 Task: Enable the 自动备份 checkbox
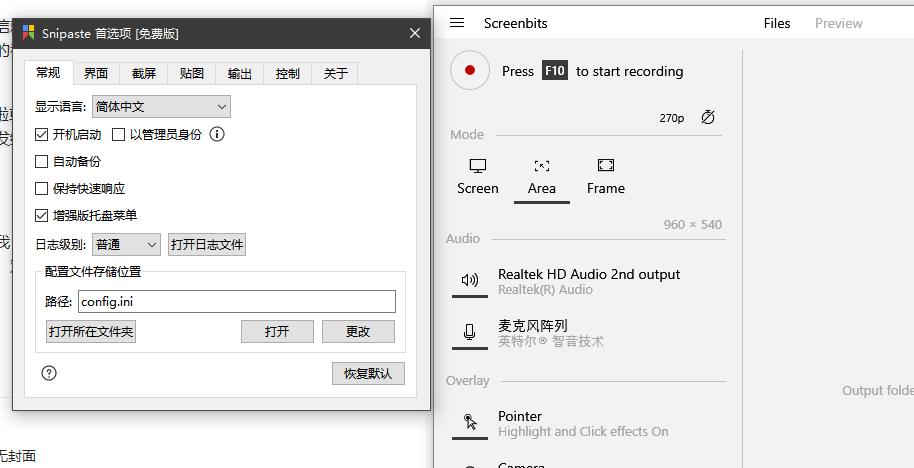[x=41, y=161]
